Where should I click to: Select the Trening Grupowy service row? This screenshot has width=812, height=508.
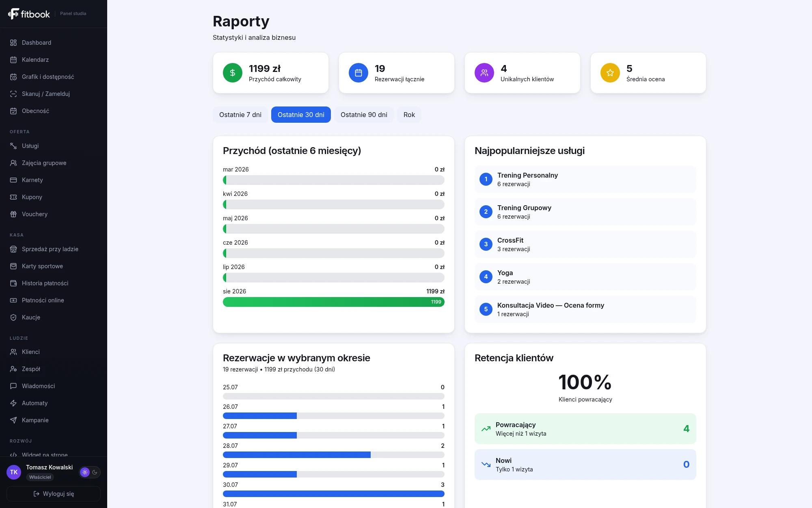click(x=585, y=212)
